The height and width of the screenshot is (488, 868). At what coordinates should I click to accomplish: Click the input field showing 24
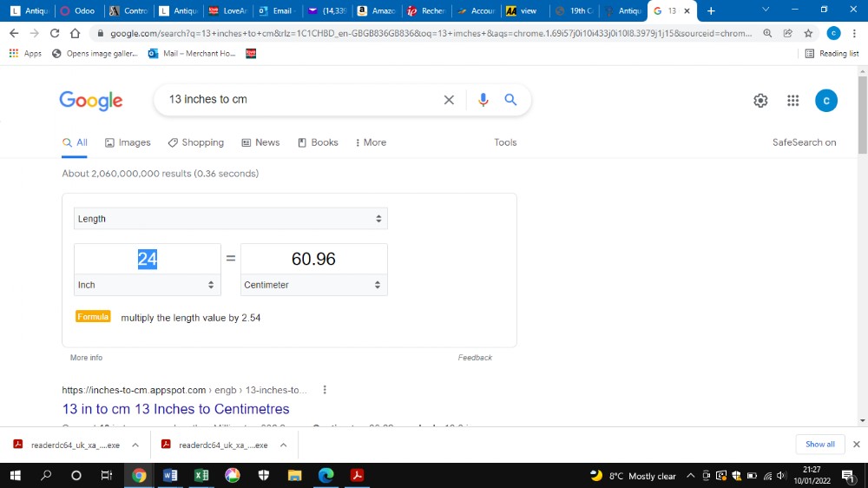pos(148,259)
